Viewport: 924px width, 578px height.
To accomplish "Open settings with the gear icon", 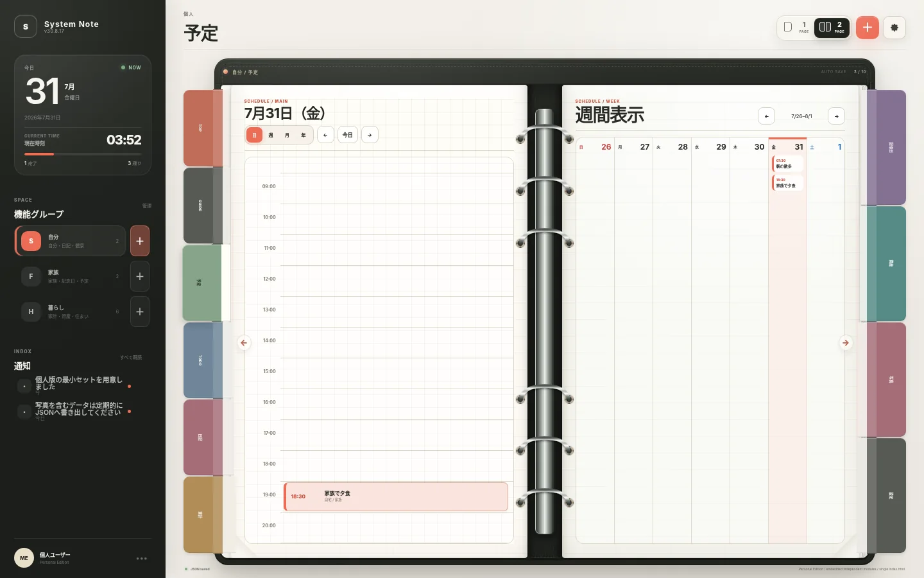I will (x=894, y=28).
